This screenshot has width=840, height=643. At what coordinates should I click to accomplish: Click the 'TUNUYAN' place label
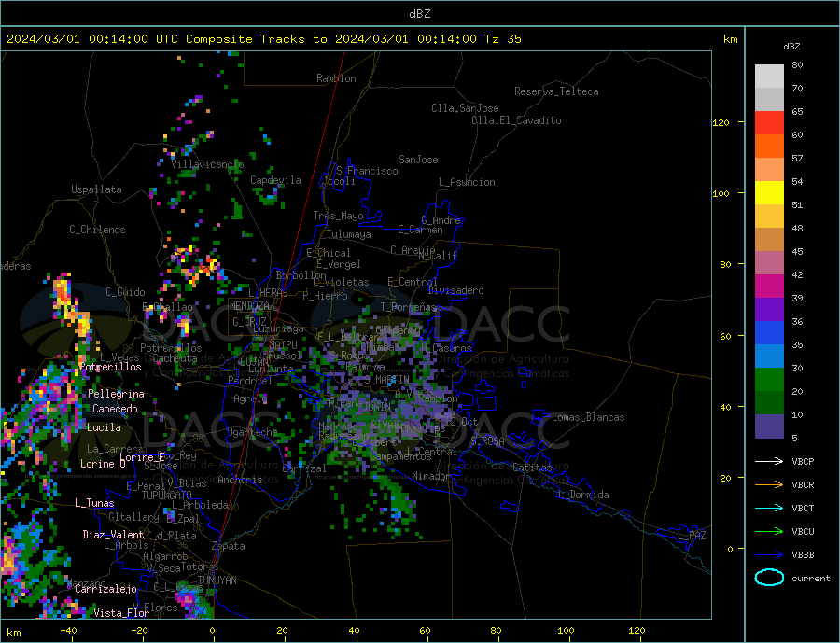pos(217,580)
